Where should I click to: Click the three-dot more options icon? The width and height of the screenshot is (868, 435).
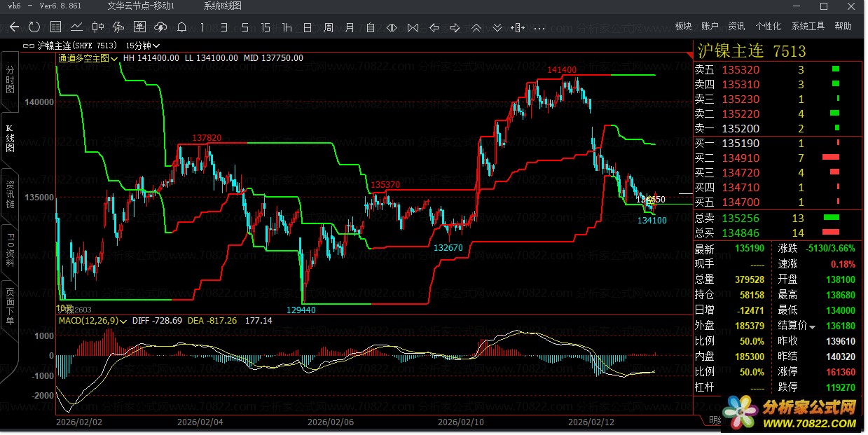point(539,27)
